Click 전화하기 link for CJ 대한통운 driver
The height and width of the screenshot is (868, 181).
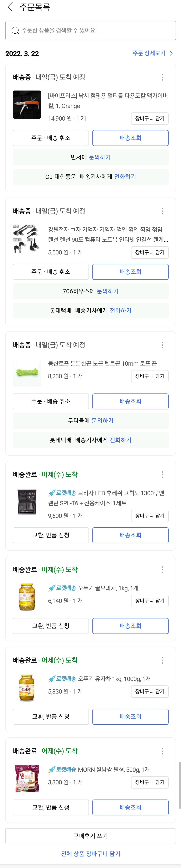[125, 177]
